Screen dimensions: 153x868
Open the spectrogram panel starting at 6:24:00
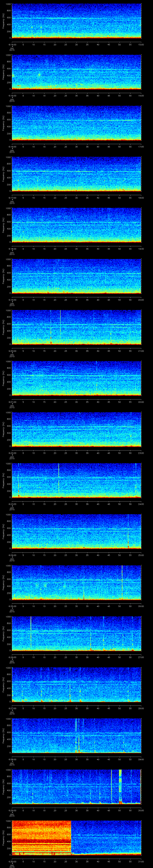[76, 531]
